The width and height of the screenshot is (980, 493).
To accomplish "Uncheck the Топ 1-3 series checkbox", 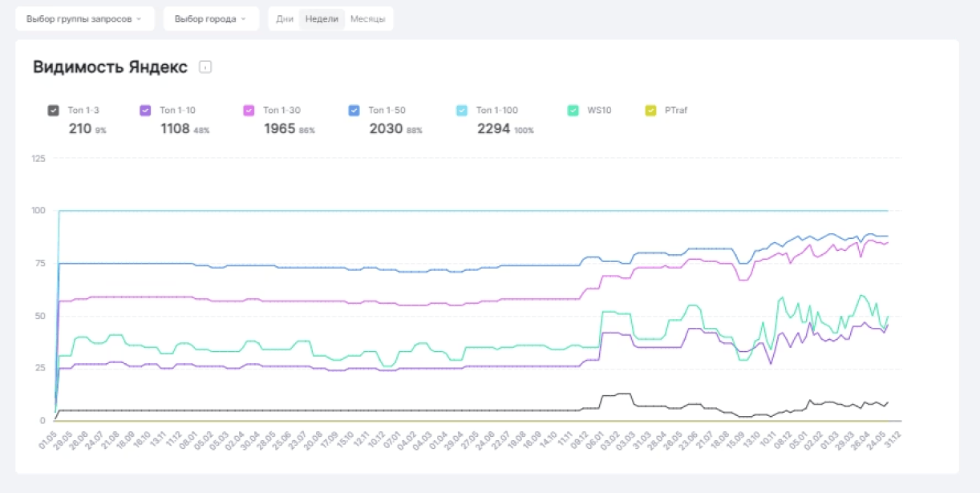I will coord(53,111).
